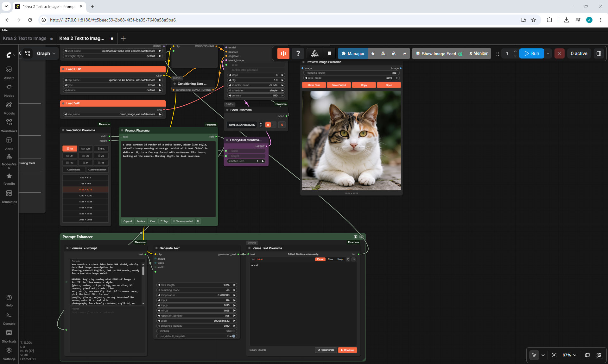Open the Workflows sidebar panel
Viewport: 608px width, 364px height.
pyautogui.click(x=9, y=126)
